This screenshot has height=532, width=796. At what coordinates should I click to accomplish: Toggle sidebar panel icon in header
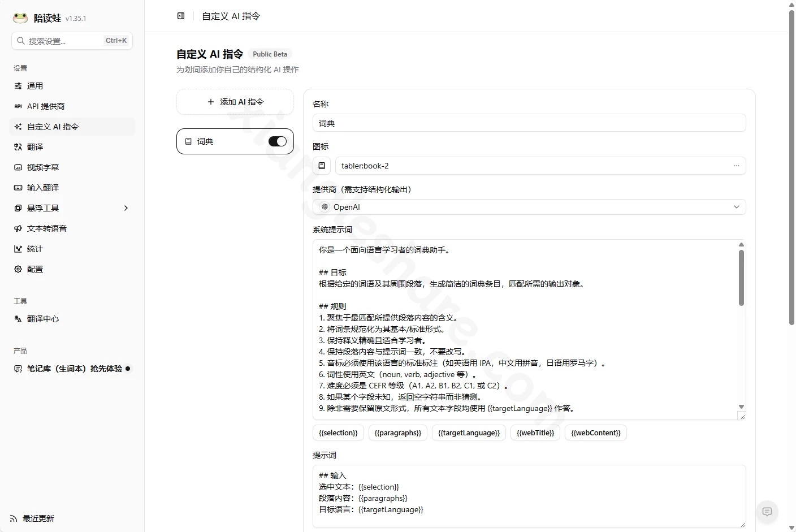(x=181, y=16)
